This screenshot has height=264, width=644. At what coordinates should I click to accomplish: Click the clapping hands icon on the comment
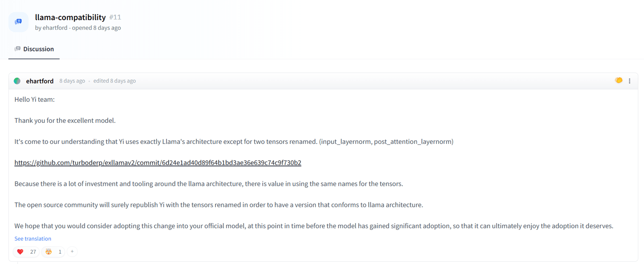[619, 80]
